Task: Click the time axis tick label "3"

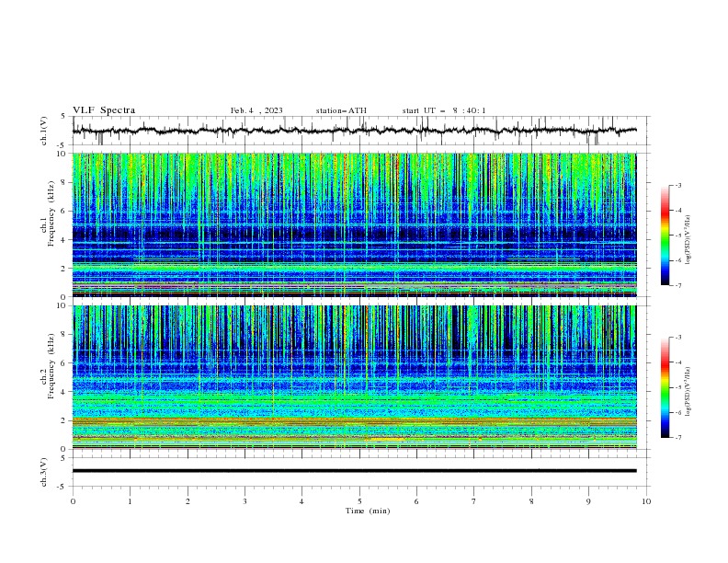Action: 245,501
